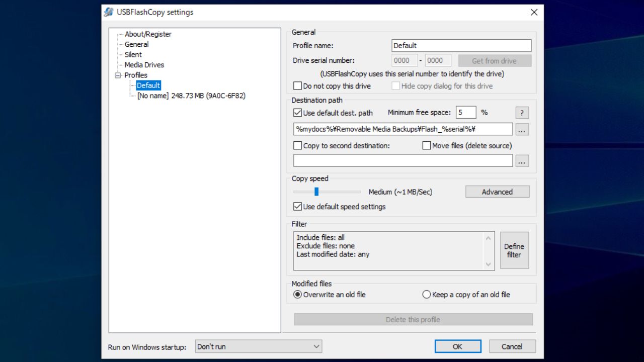This screenshot has height=362, width=644.
Task: Click Define filter button
Action: tap(514, 250)
